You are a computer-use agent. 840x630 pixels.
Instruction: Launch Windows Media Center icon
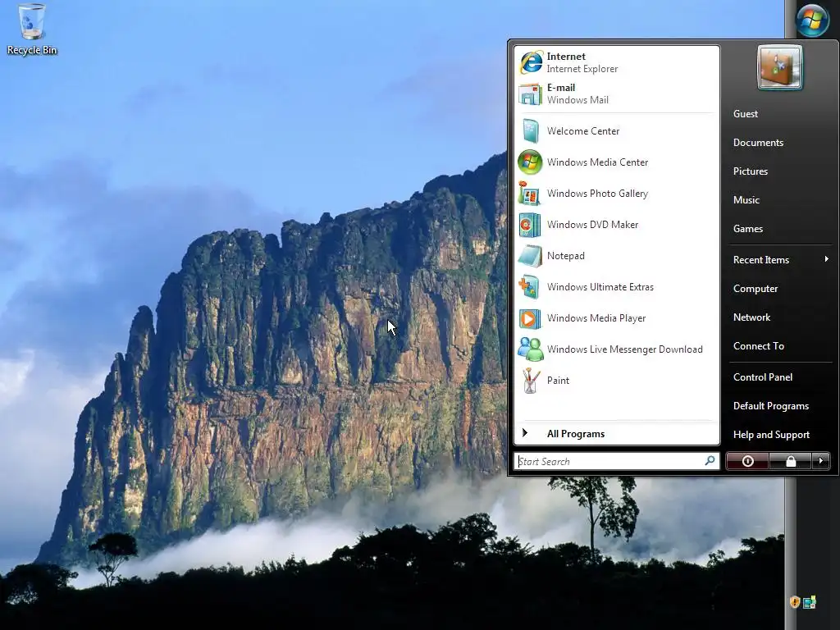[530, 162]
